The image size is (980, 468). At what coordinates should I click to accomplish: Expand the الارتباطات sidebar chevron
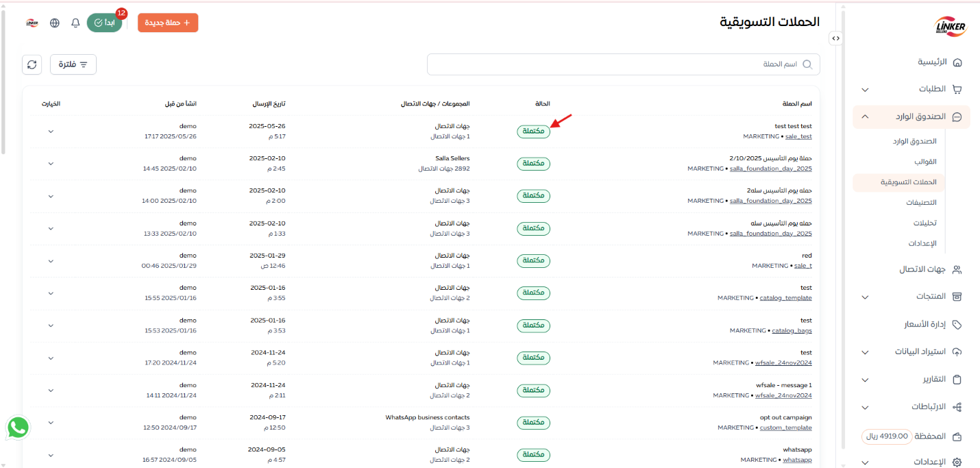[x=865, y=408]
